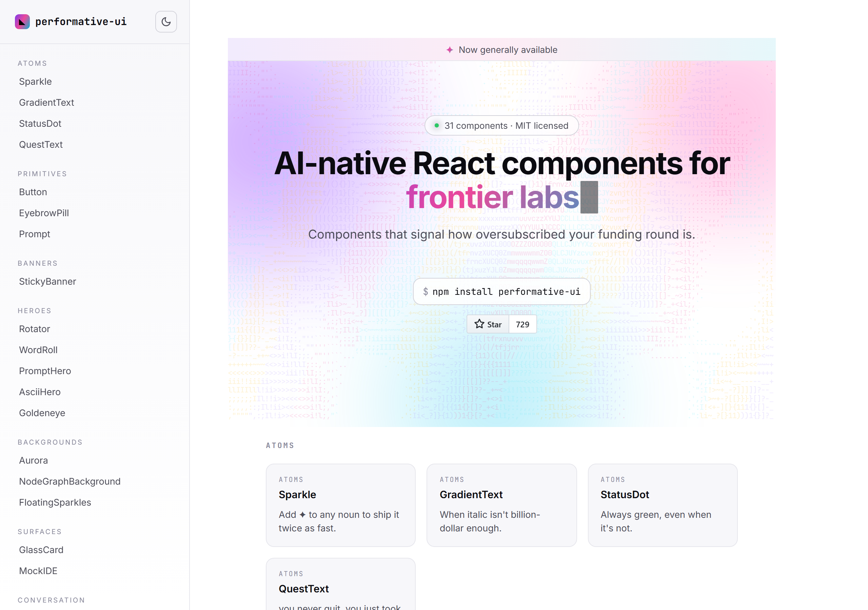This screenshot has width=868, height=610.
Task: Open the 729 stargazers count
Action: tap(522, 324)
